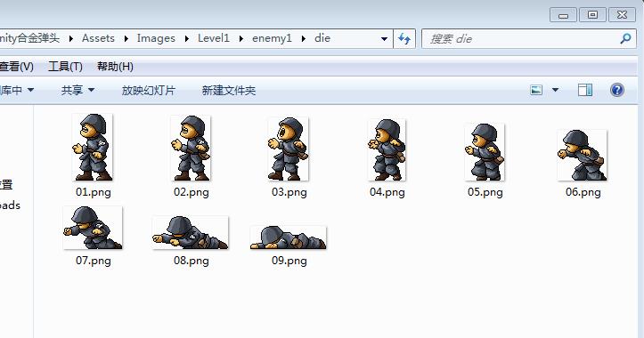Select the 03.png soldier thumbnail

pos(288,149)
